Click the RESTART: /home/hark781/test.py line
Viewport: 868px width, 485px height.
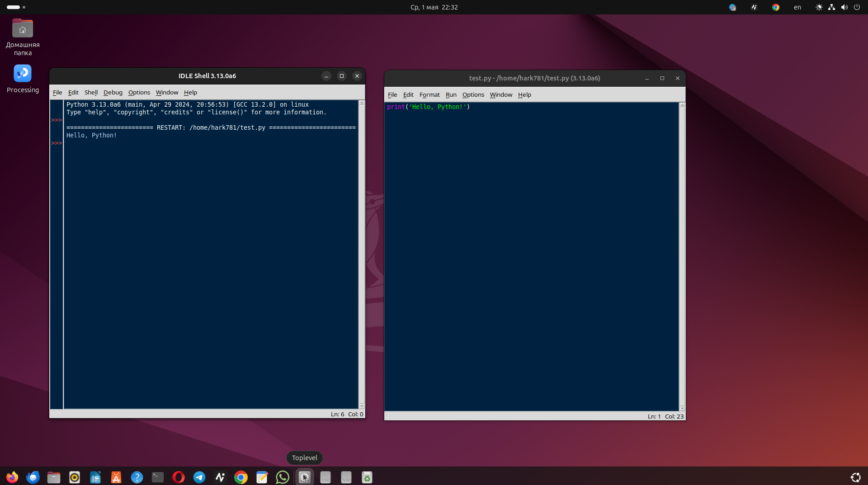coord(211,127)
